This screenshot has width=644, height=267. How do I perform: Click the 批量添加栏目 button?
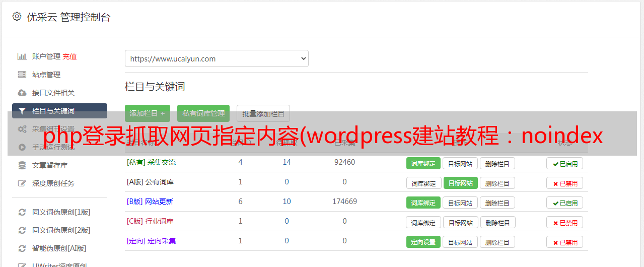pyautogui.click(x=263, y=113)
